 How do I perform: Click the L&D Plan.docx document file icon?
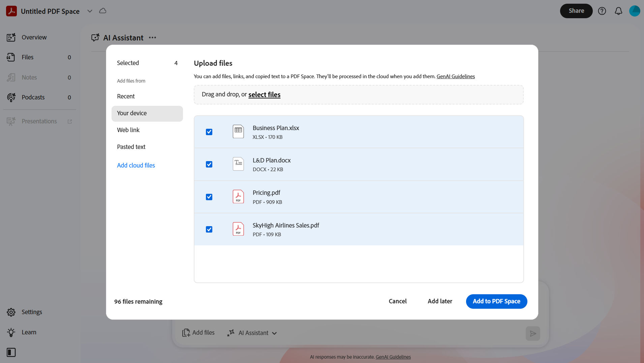238,164
